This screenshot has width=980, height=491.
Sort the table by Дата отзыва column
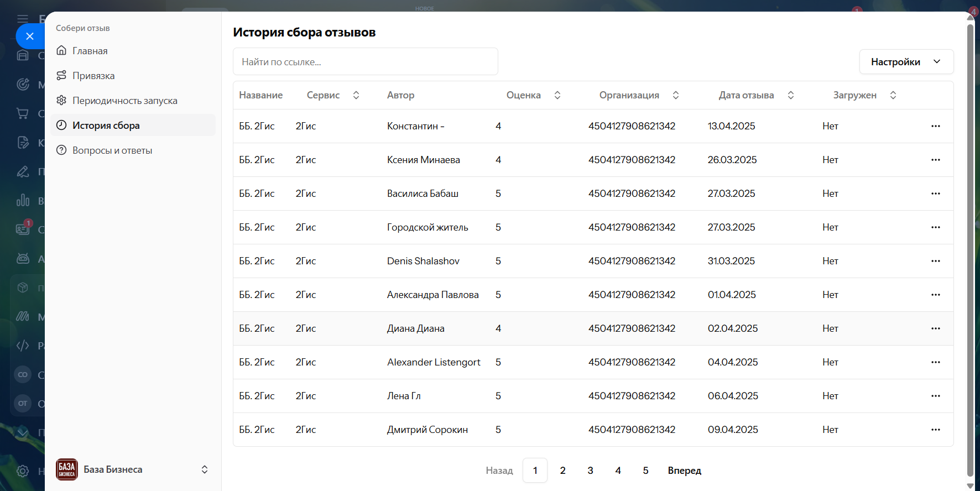[791, 95]
